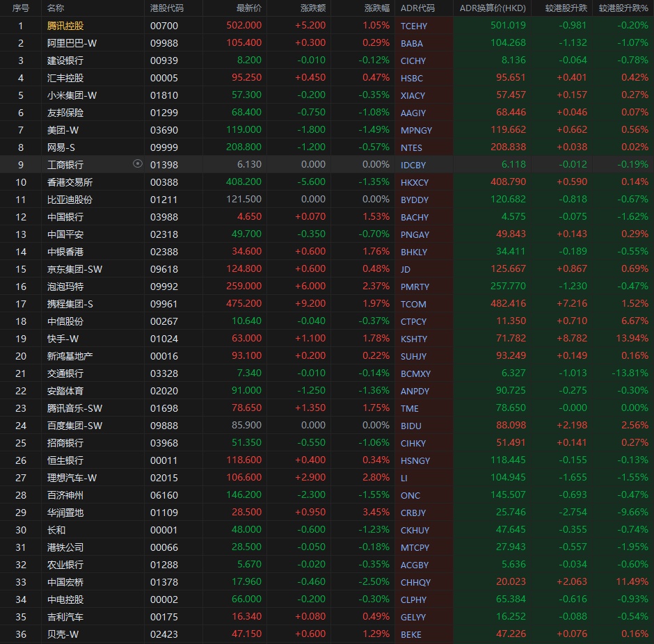Select stock name 招商银行
The image size is (654, 644).
point(65,443)
